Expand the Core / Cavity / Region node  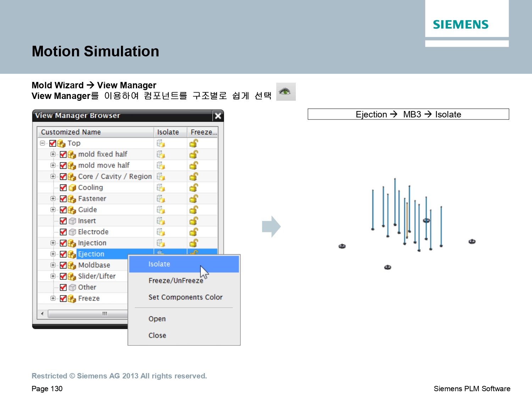tap(53, 176)
